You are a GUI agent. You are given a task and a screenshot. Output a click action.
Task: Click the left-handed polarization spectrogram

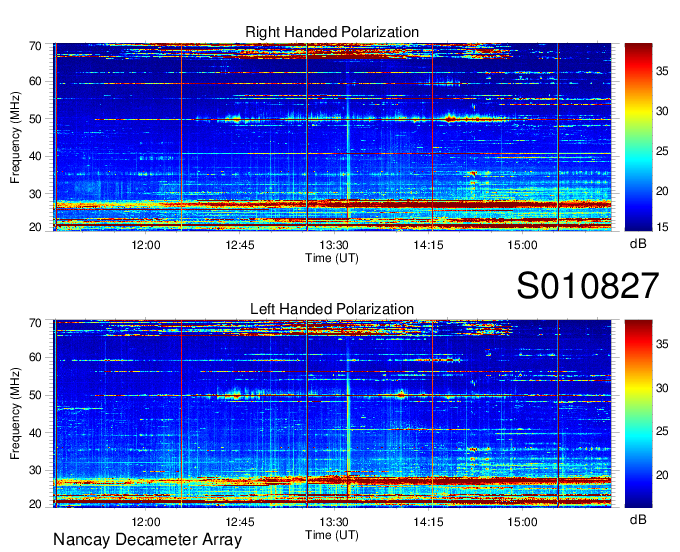[332, 414]
